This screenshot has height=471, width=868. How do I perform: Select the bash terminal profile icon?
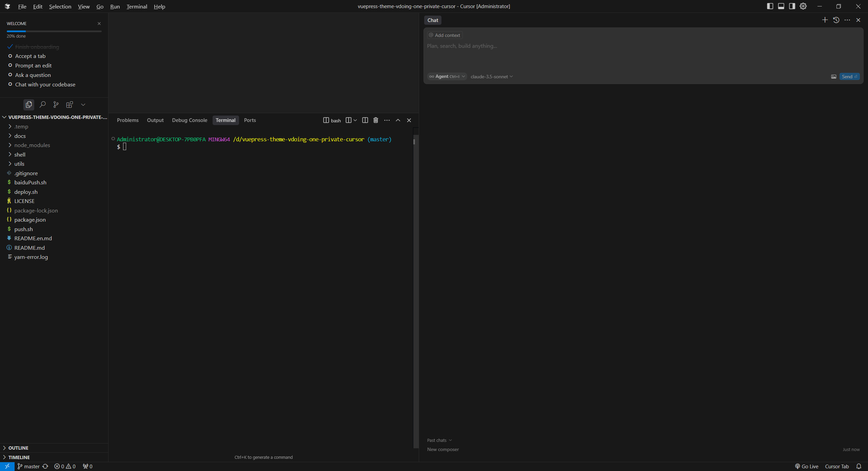point(332,120)
